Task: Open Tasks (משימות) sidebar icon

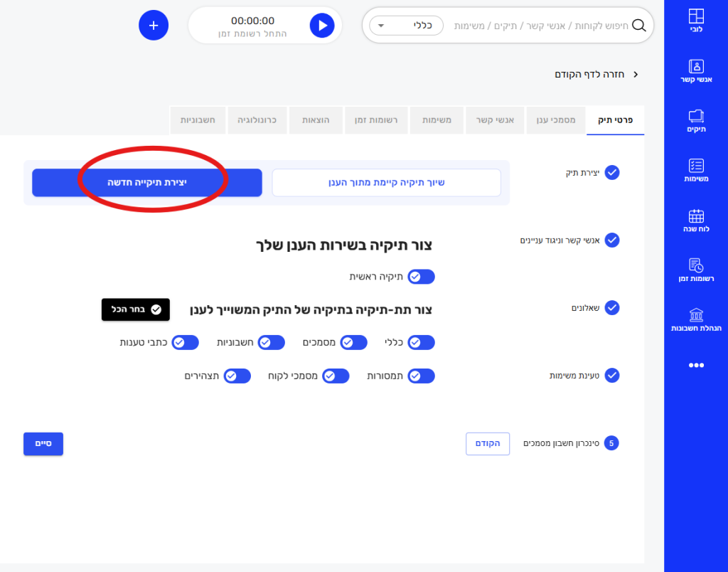Action: pyautogui.click(x=696, y=171)
